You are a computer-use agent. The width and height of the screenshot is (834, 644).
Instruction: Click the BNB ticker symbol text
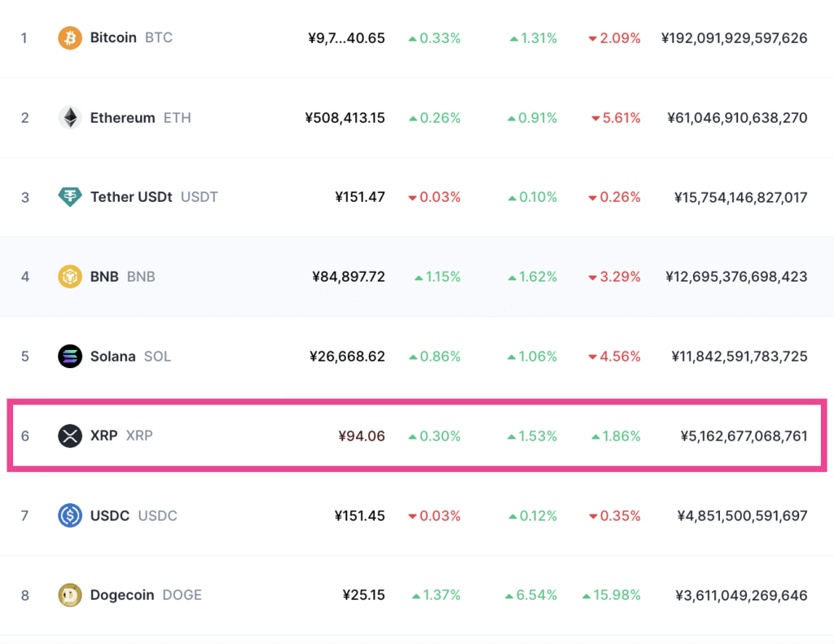coord(141,277)
